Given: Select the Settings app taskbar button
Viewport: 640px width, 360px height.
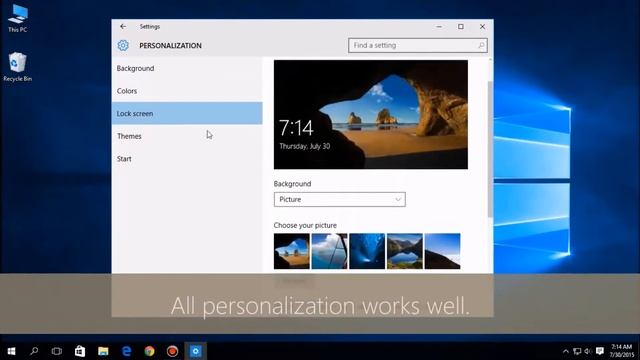Looking at the screenshot, I should point(196,351).
